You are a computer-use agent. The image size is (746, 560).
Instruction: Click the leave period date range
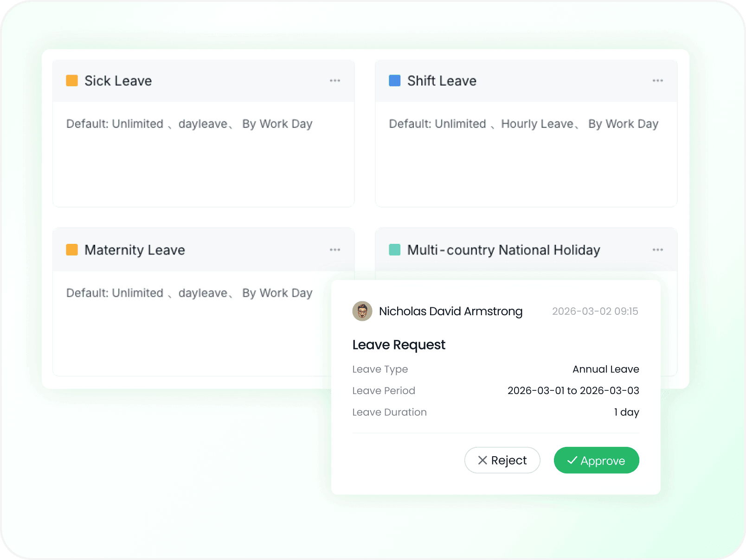point(573,391)
